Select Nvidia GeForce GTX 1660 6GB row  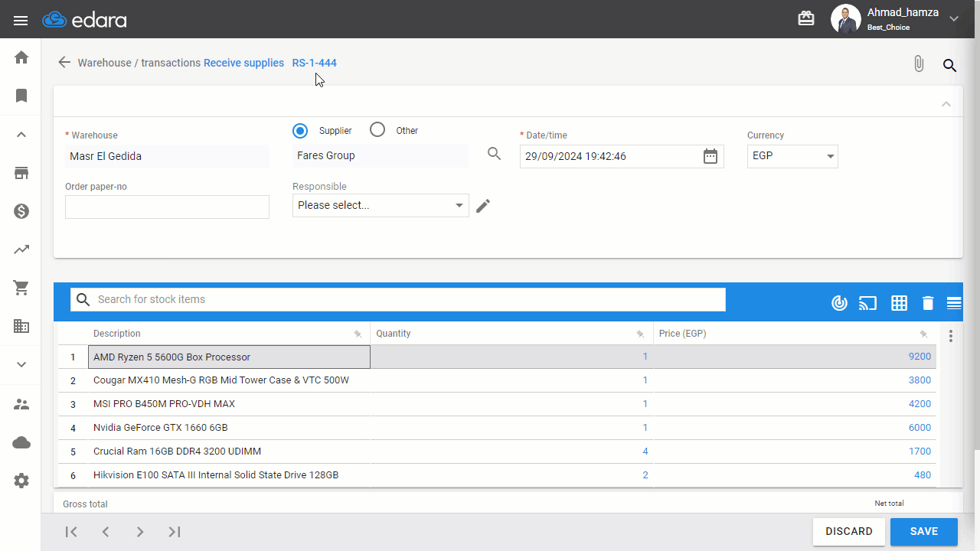(498, 428)
